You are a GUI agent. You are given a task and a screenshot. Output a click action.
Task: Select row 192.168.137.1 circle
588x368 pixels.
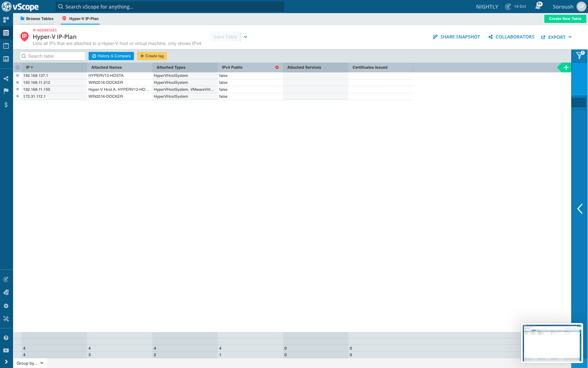click(x=18, y=75)
